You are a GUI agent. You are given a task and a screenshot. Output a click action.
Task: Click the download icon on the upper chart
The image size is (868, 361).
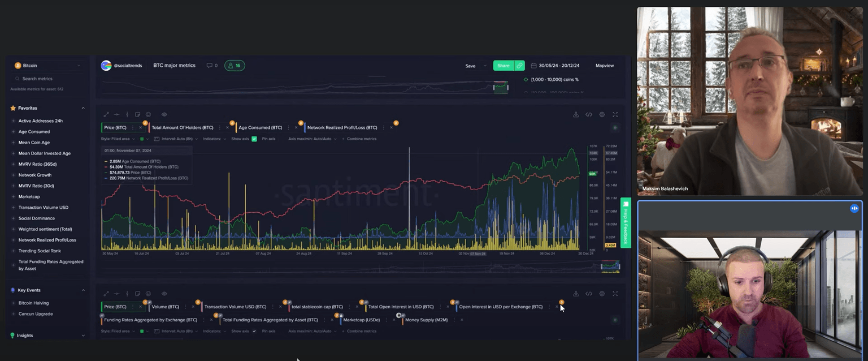576,114
